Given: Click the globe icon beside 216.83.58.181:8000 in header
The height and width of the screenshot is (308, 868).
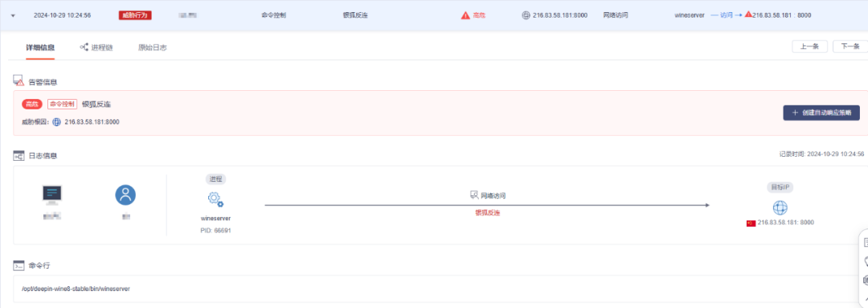Looking at the screenshot, I should click(526, 15).
